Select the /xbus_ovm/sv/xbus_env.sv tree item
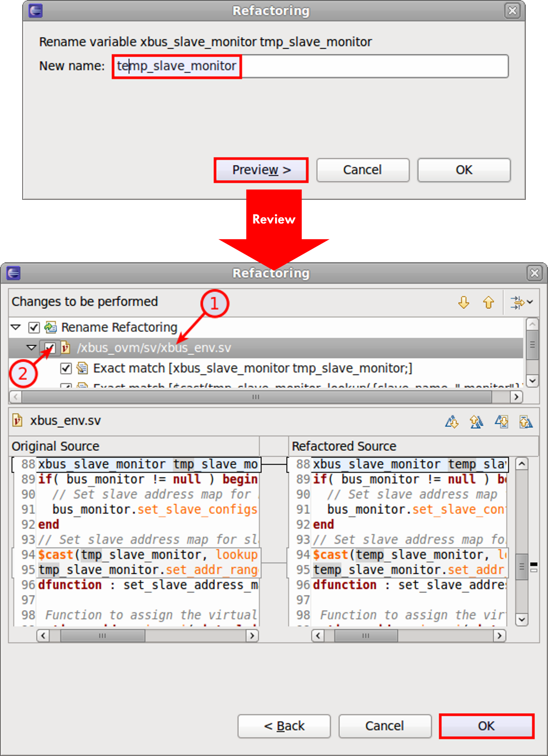The height and width of the screenshot is (756, 548). 154,348
